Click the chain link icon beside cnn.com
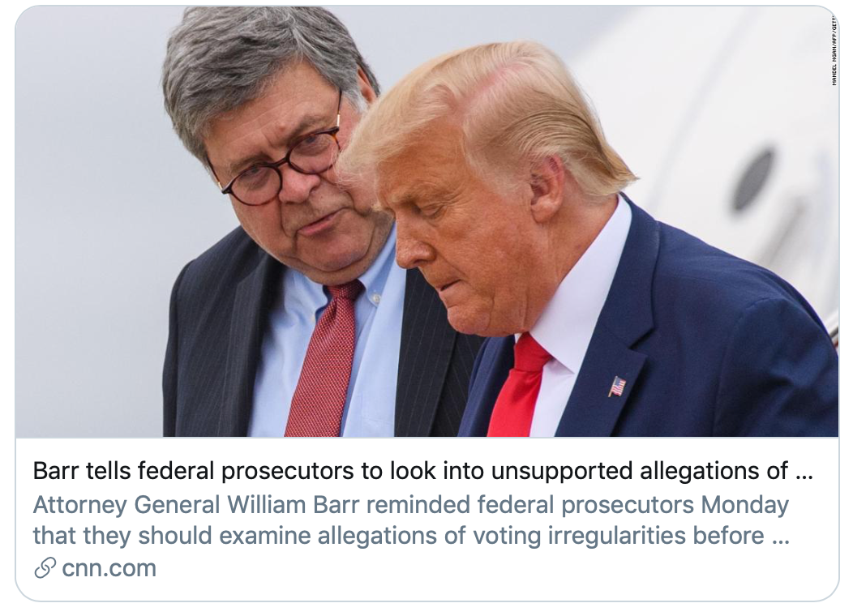Viewport: 853px width, 616px height. (45, 567)
